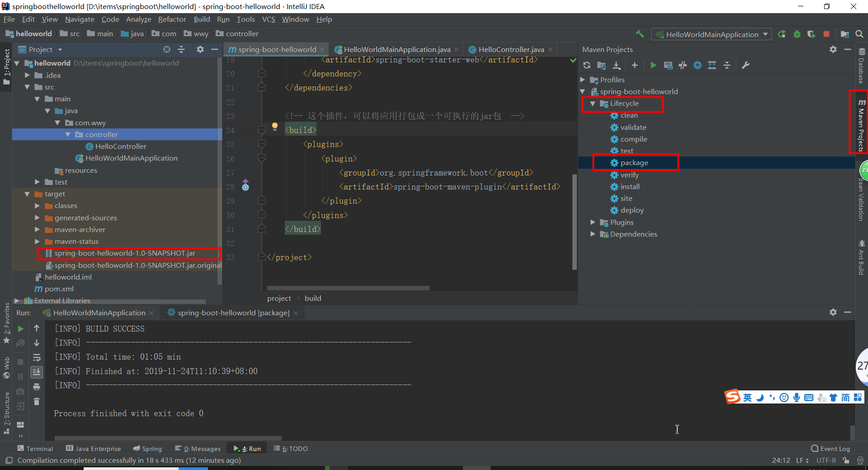868x470 pixels.
Task: Show Maven dependencies diagram icon
Action: pyautogui.click(x=712, y=65)
